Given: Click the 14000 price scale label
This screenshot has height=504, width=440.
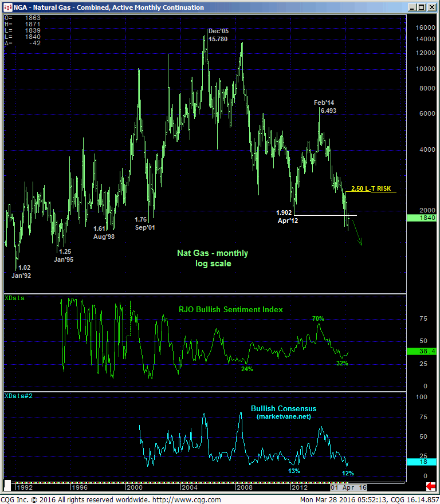Looking at the screenshot, I should pyautogui.click(x=425, y=39).
